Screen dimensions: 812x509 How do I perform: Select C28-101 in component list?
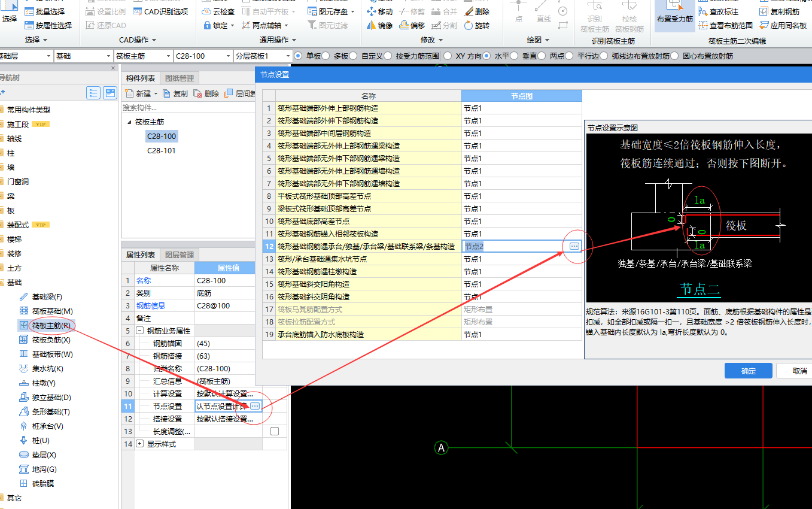point(162,150)
